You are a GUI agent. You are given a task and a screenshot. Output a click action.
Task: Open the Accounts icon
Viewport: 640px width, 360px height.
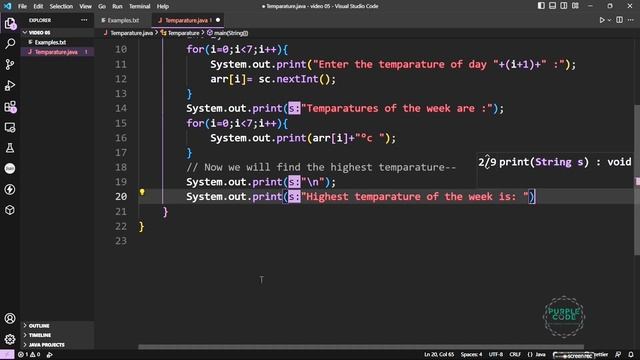coord(10,318)
